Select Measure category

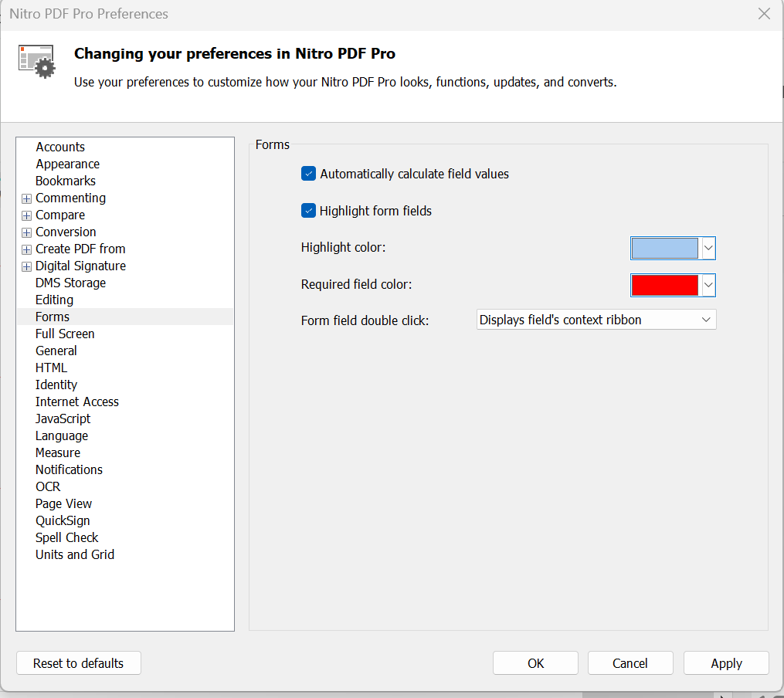(58, 452)
